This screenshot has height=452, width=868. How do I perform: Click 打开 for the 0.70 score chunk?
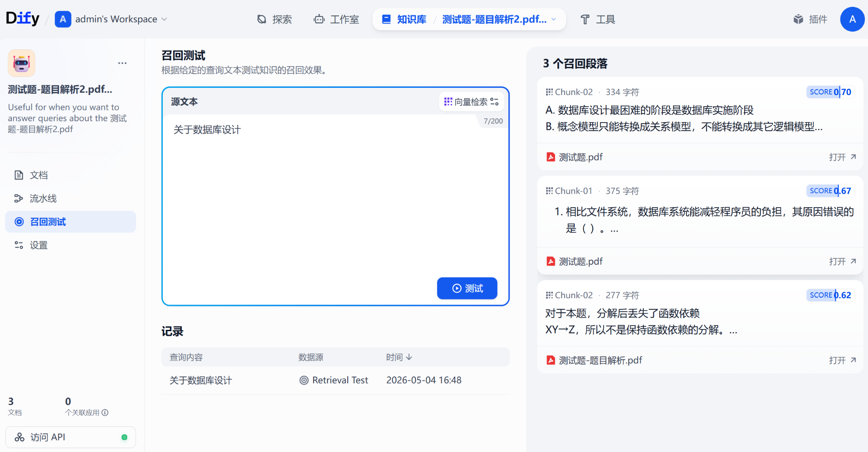coord(842,157)
